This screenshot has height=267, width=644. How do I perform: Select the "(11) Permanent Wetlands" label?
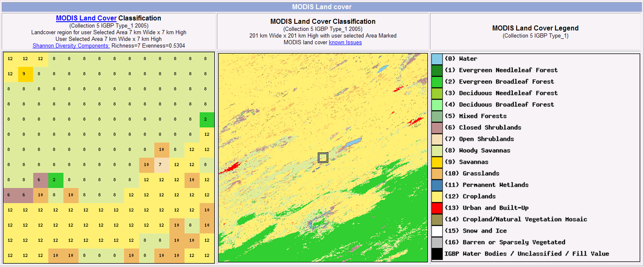(486, 185)
